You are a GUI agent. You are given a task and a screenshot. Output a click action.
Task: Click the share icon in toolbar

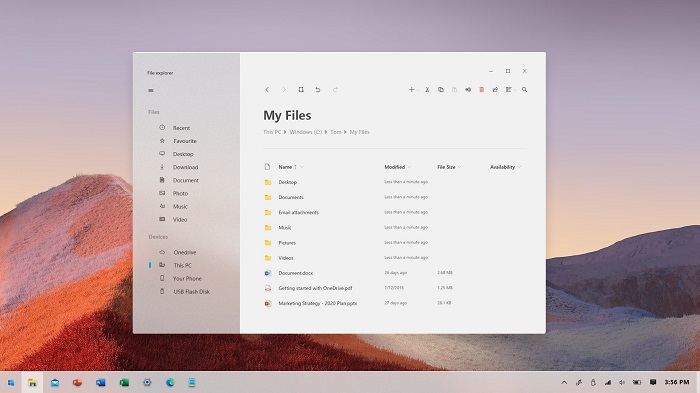(x=495, y=90)
